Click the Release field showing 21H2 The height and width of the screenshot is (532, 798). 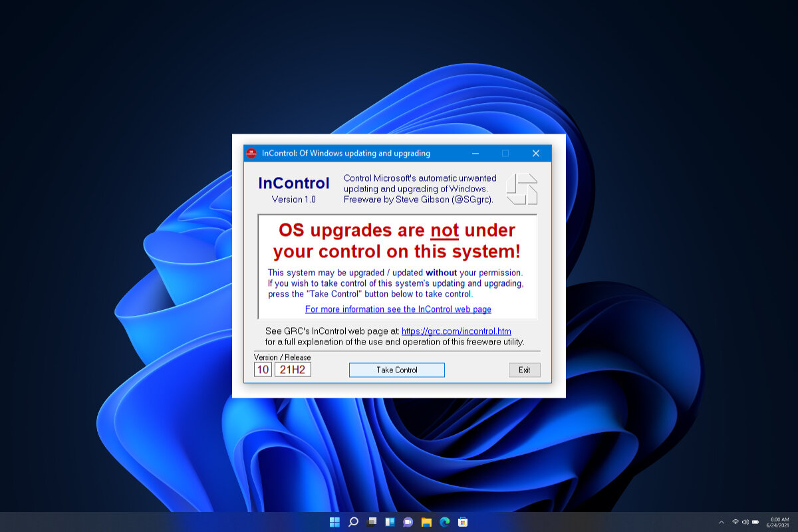point(293,370)
